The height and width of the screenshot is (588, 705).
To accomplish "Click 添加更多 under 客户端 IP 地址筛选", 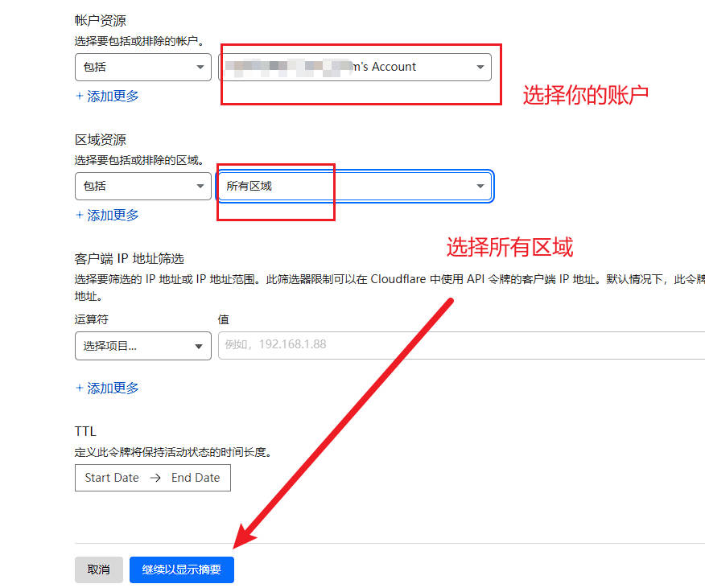I will coord(113,389).
